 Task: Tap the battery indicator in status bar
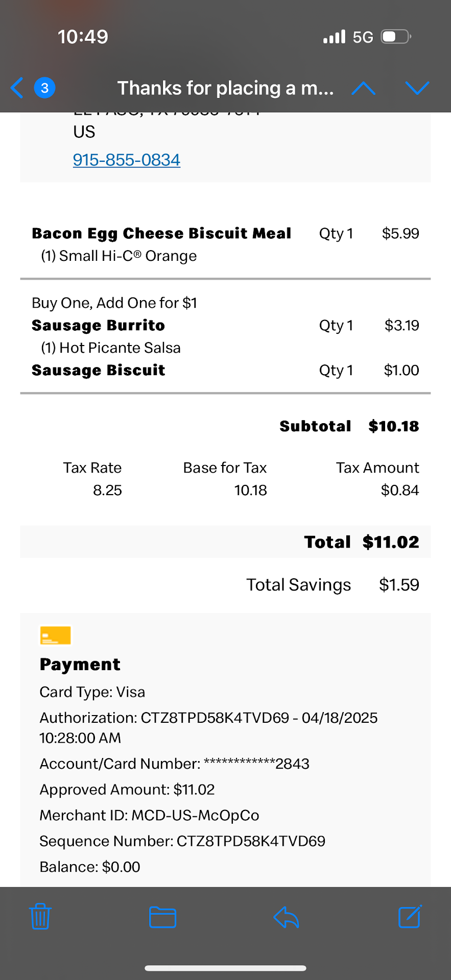(x=396, y=37)
